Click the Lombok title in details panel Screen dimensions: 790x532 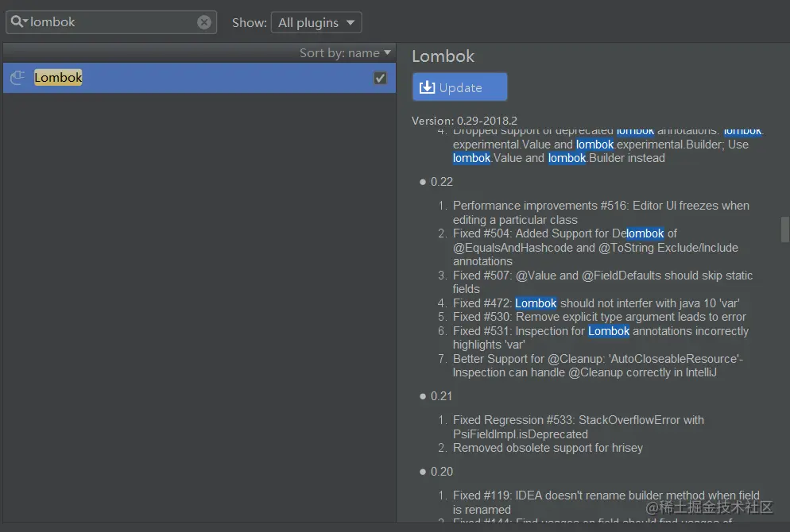point(443,56)
